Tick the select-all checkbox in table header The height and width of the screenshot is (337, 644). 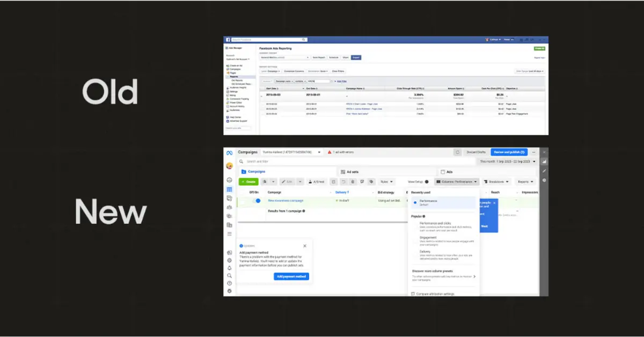tap(242, 192)
